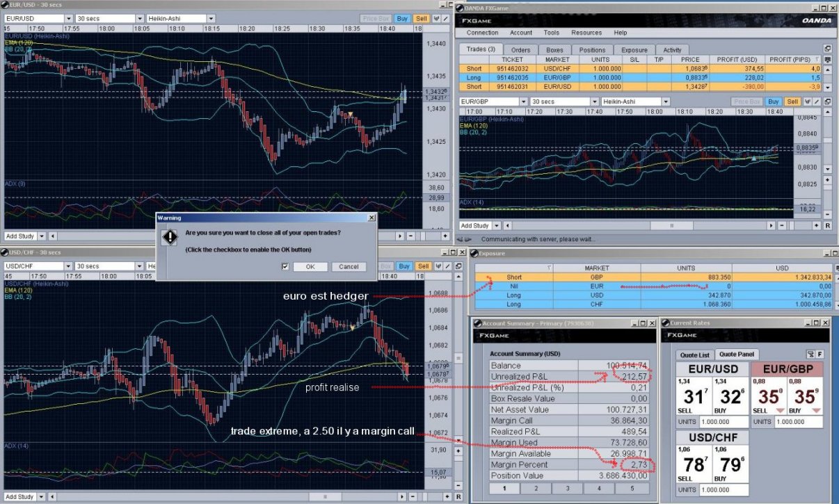Zoom out with minus button on EUR/GBP chart
839x504 pixels.
pyautogui.click(x=782, y=226)
